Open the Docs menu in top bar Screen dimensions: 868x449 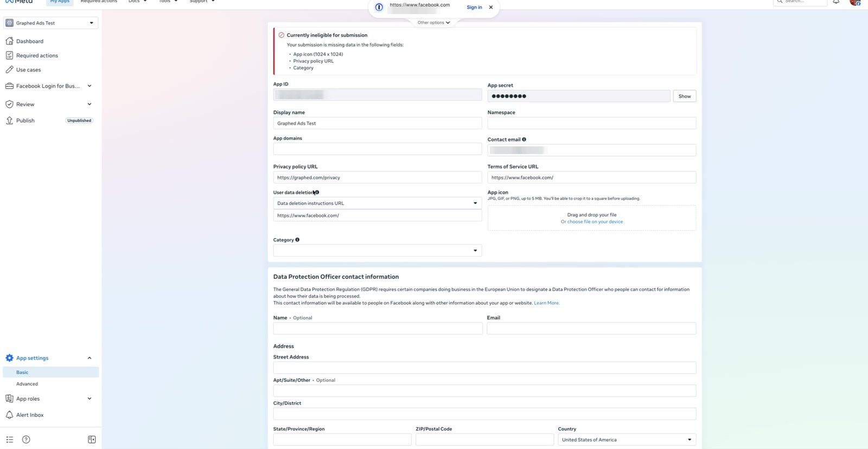click(x=138, y=2)
